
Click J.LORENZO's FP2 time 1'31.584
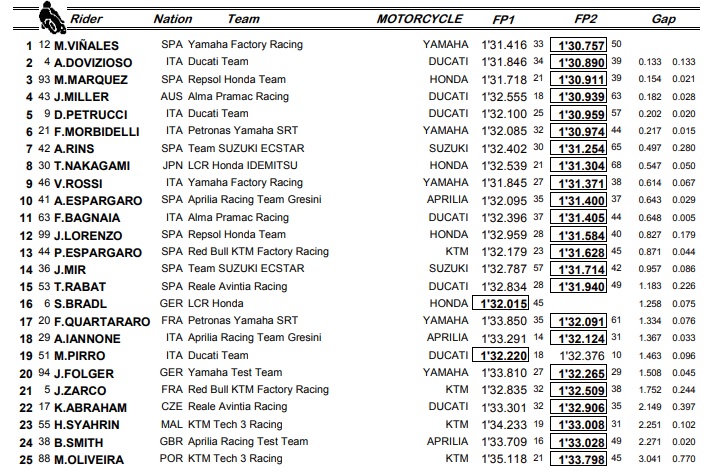click(578, 235)
